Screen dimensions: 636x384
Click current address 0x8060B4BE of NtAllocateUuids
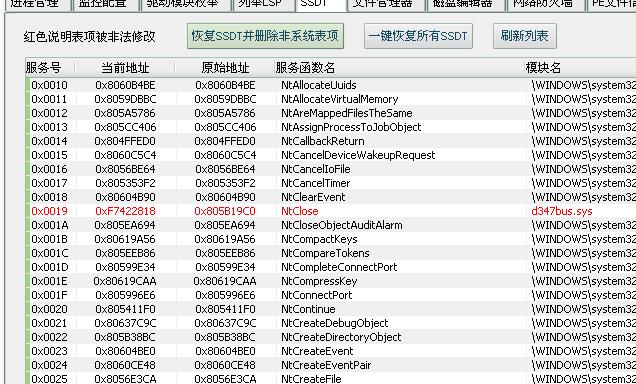tap(125, 85)
